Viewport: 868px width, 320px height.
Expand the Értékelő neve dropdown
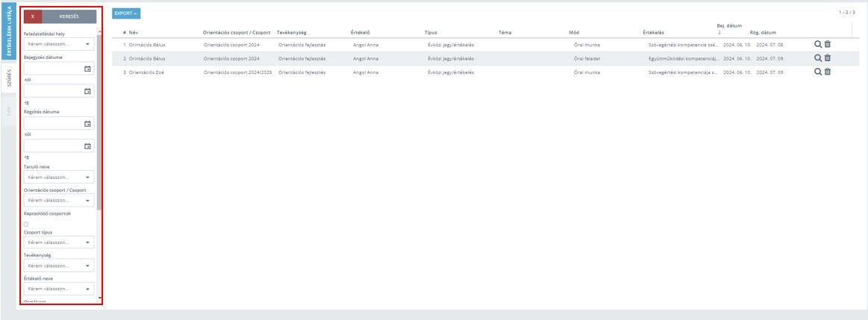(x=59, y=289)
